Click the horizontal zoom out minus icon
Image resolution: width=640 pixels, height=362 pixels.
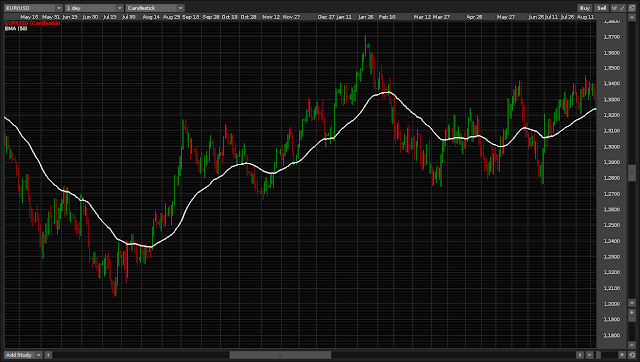coord(590,355)
